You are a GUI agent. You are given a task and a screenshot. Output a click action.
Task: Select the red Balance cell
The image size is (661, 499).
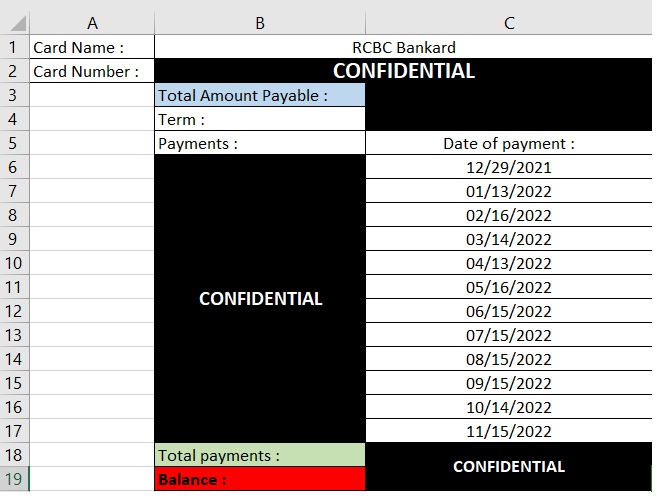[260, 479]
